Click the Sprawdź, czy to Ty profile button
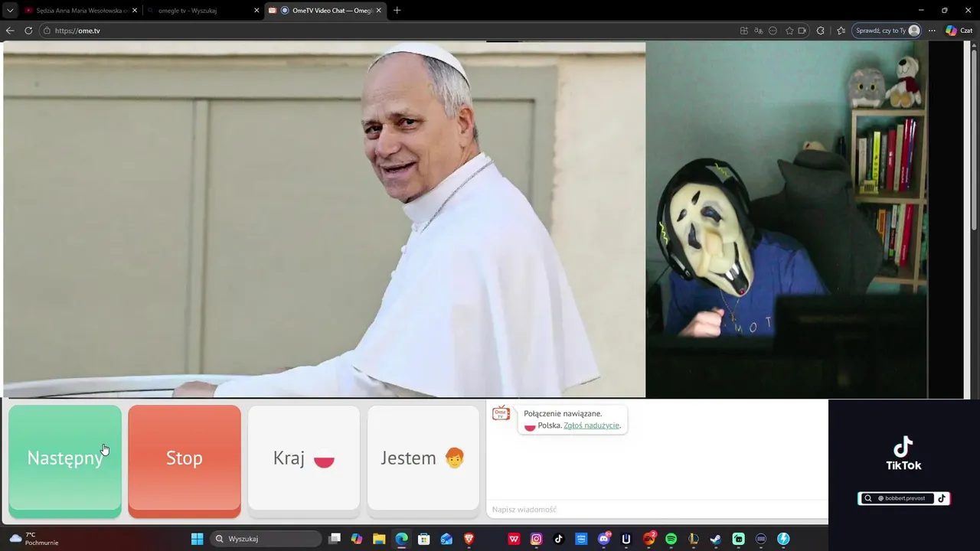Screen dimensions: 980x551 [887, 31]
